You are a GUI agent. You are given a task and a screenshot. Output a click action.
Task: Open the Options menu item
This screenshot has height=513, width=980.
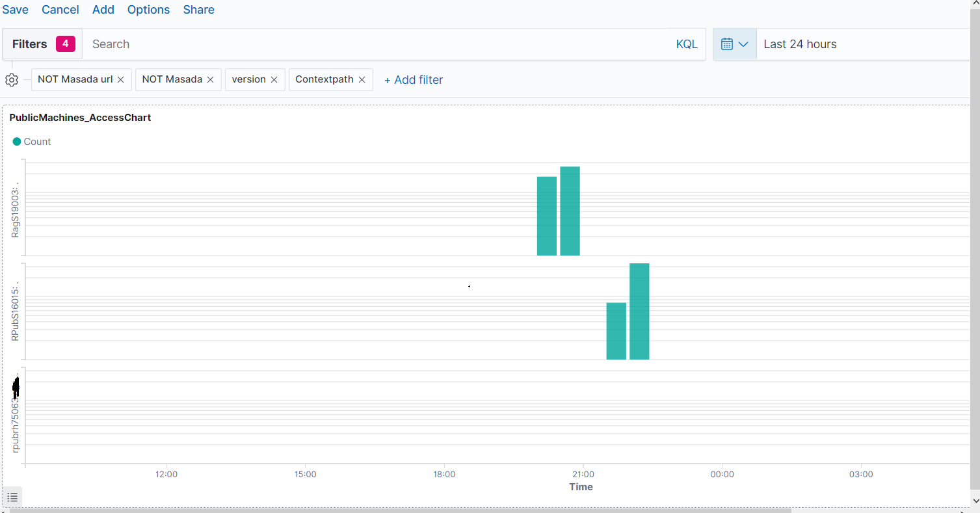pyautogui.click(x=148, y=10)
